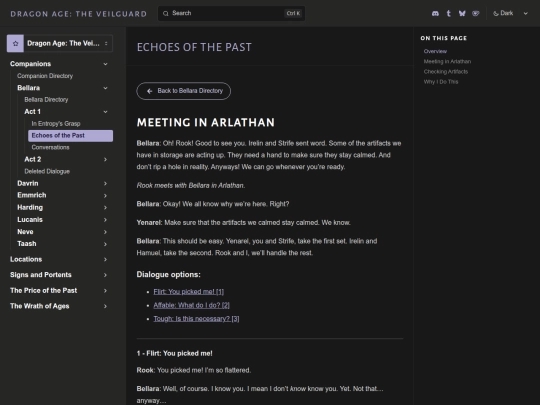
Task: Click the search magnifier icon
Action: (166, 13)
